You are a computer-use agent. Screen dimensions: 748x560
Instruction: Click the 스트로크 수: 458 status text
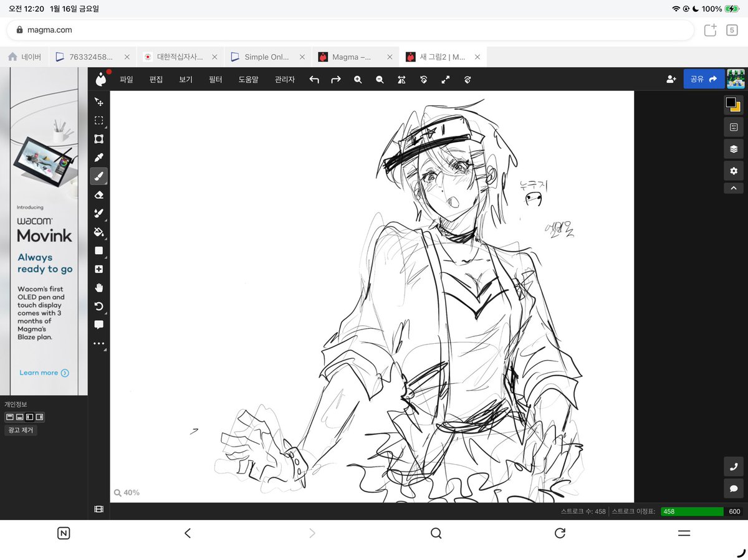click(x=583, y=511)
